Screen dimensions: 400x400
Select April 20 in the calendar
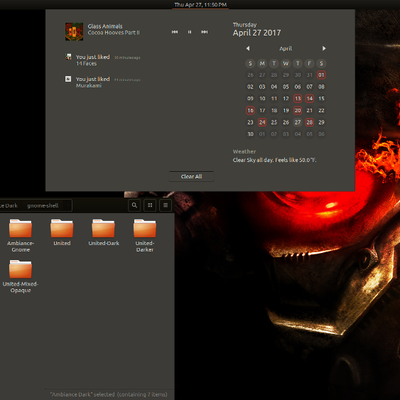click(x=298, y=110)
